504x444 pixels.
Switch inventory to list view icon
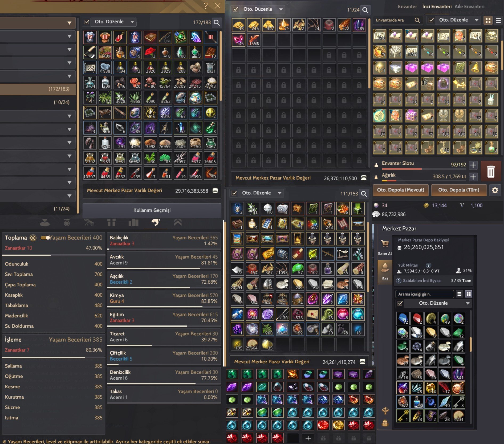[x=498, y=20]
